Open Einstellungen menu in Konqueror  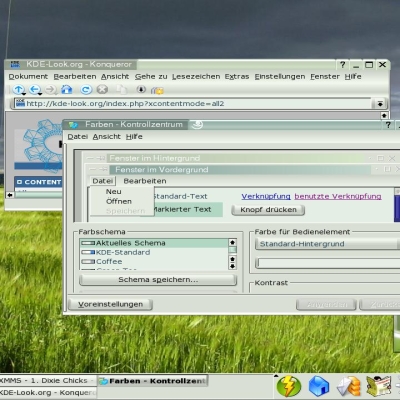[280, 77]
